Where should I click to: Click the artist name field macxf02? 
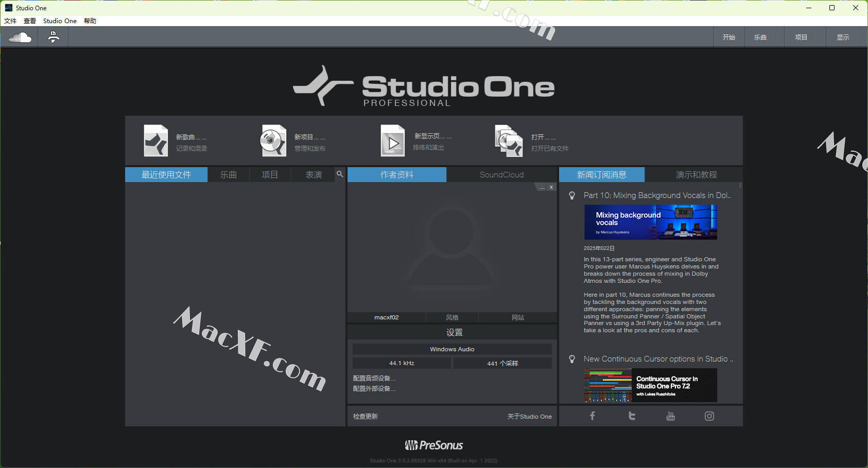coord(387,317)
